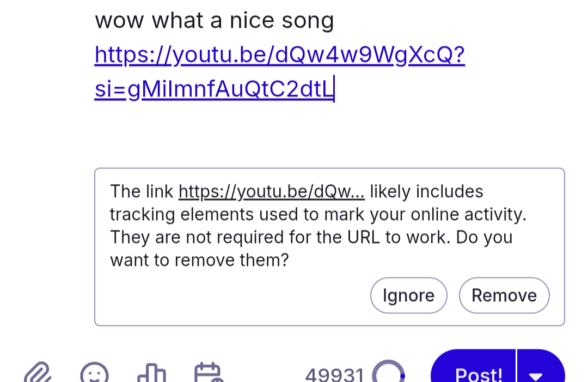The width and height of the screenshot is (588, 382).
Task: Click the si=gMiImnfAuQtC2dtL link portion
Action: (214, 89)
